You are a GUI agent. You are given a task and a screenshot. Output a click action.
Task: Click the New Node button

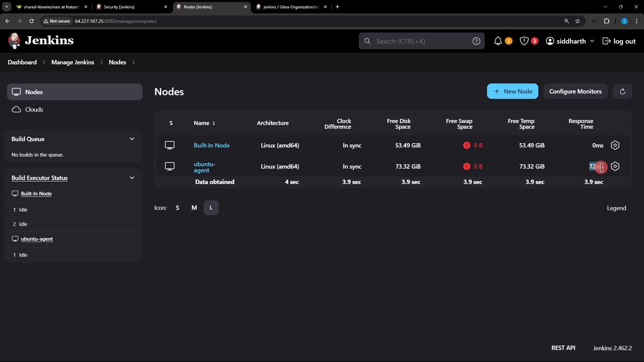pyautogui.click(x=513, y=92)
